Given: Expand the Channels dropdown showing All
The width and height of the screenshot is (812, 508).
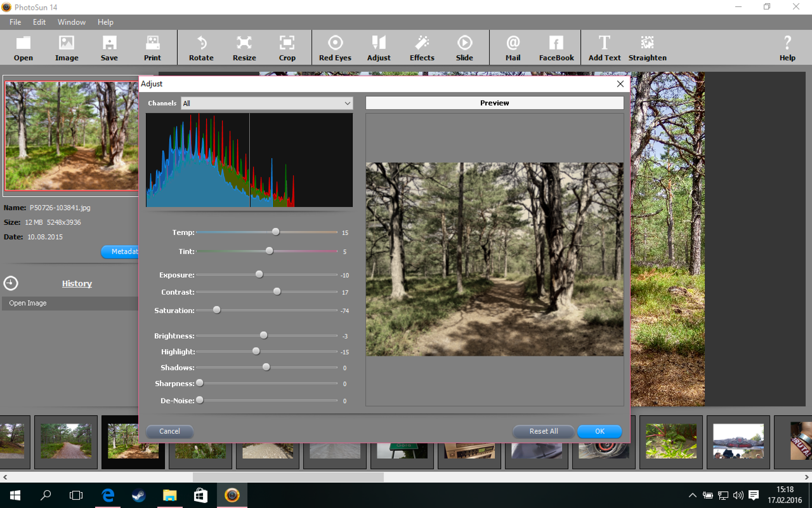Looking at the screenshot, I should [x=267, y=103].
